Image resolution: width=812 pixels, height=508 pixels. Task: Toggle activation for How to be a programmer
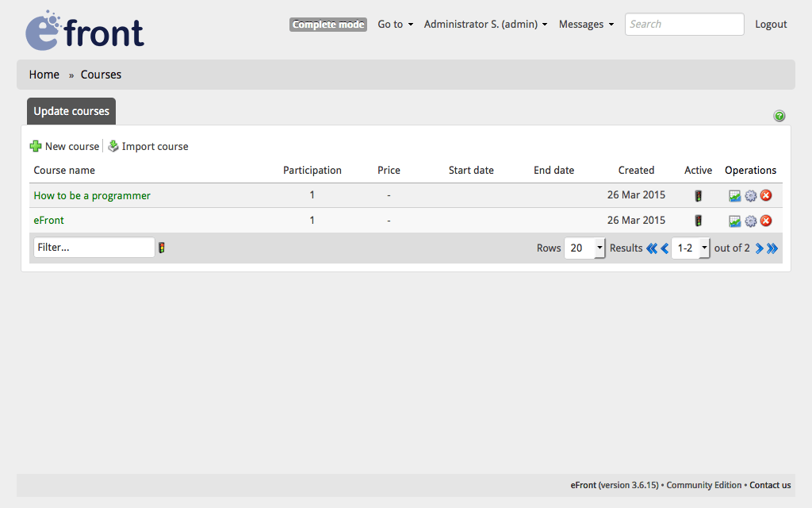(x=698, y=194)
